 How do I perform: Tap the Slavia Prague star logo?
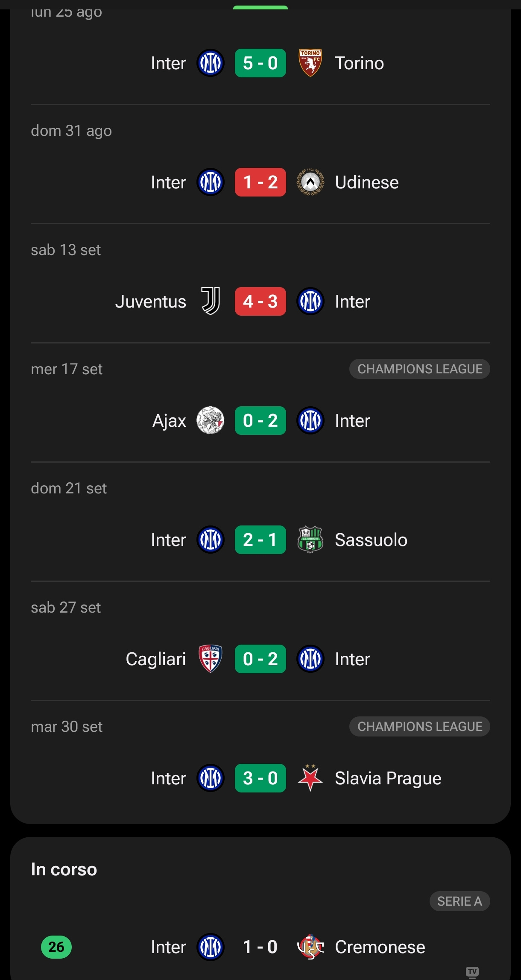(310, 778)
